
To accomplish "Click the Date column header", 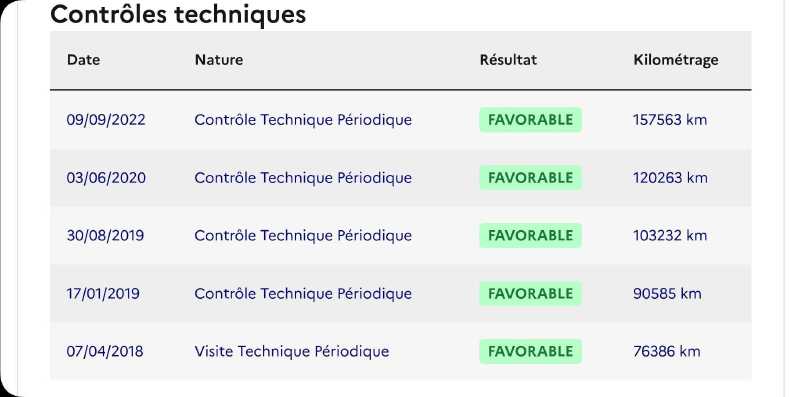I will click(83, 60).
